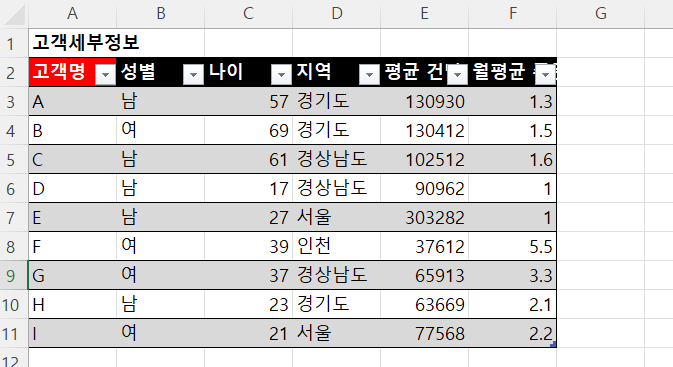
Task: Click the age cell 17
Action: point(249,188)
